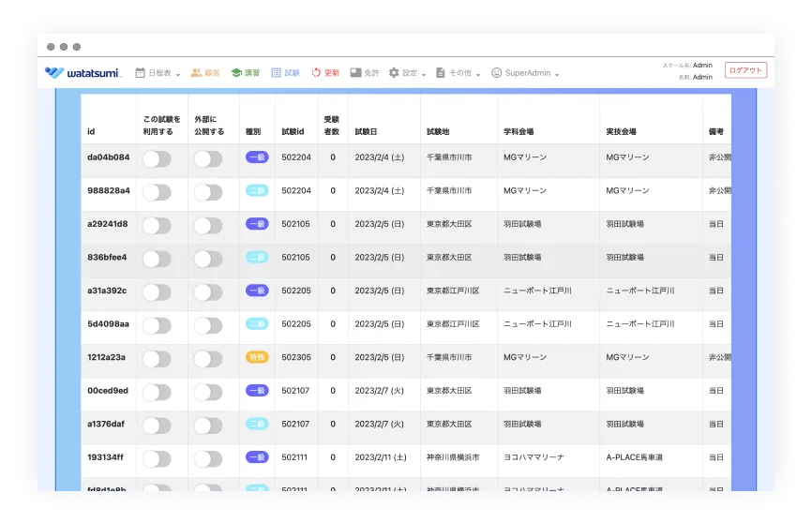The image size is (812, 523).
Task: Enable この試験を利用する toggle for da04b084
Action: coord(157,158)
